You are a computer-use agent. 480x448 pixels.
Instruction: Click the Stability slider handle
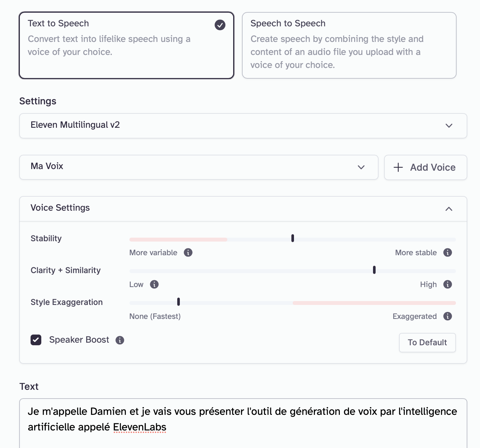[x=293, y=238]
